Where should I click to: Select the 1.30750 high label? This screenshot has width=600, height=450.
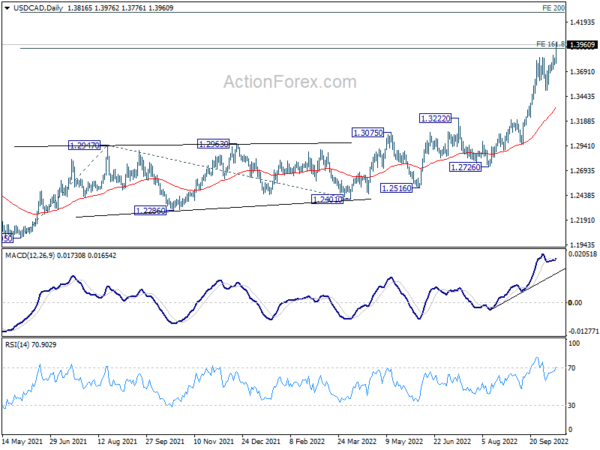point(367,133)
